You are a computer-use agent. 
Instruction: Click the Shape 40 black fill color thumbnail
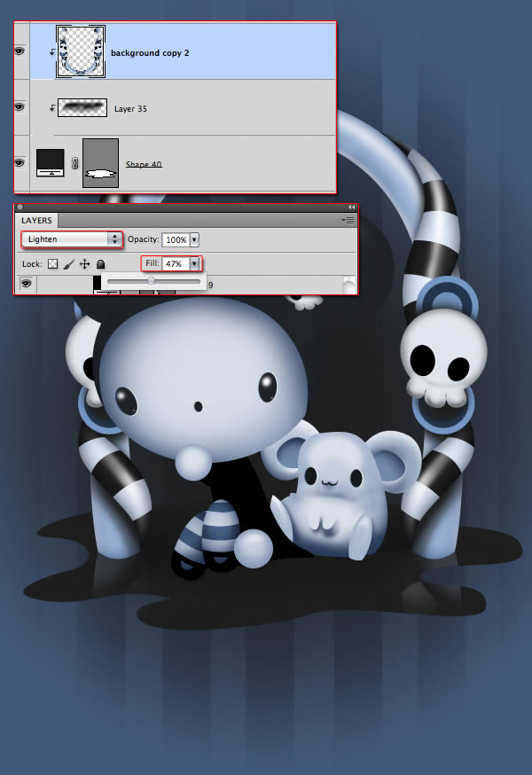50,162
